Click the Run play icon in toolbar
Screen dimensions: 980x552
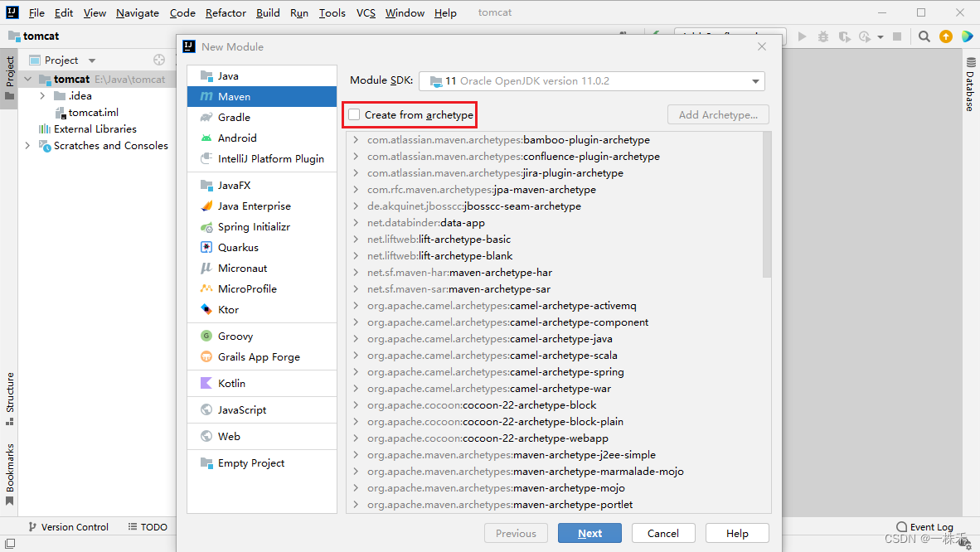point(802,37)
